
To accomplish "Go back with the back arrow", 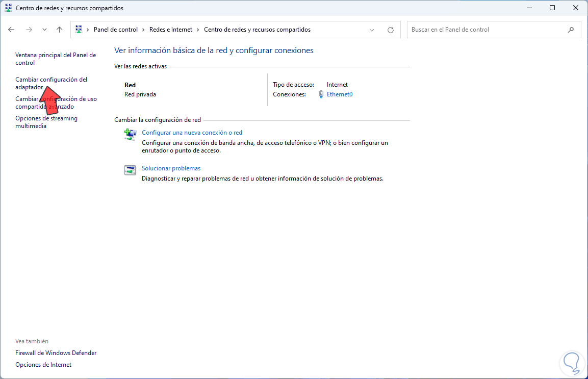I will [x=11, y=30].
